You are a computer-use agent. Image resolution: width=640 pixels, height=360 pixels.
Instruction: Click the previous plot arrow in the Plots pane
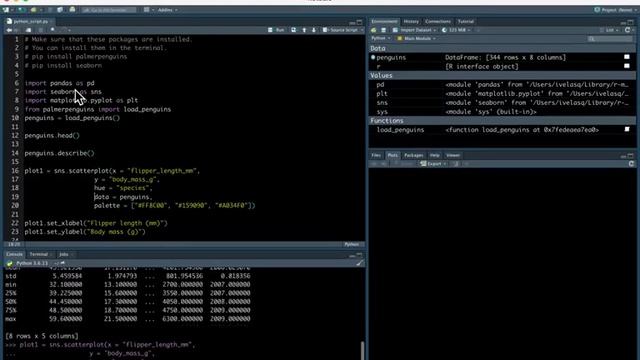point(373,164)
